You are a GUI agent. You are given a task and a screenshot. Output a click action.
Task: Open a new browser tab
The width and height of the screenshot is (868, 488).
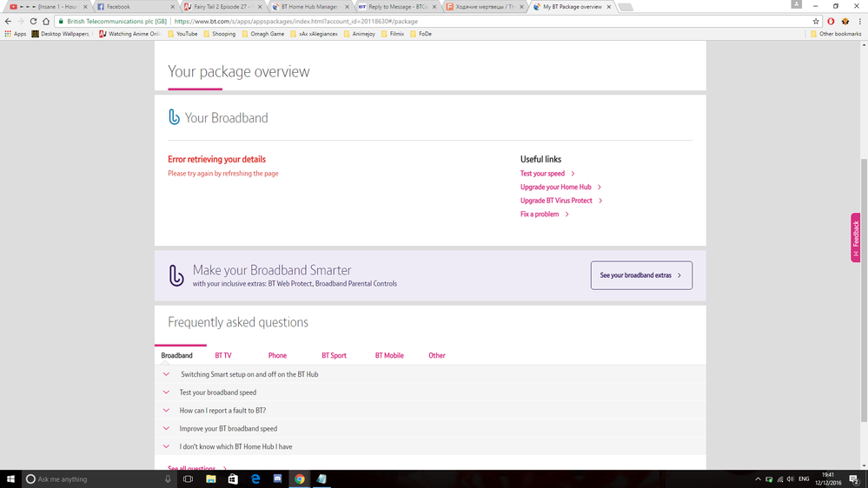[626, 7]
